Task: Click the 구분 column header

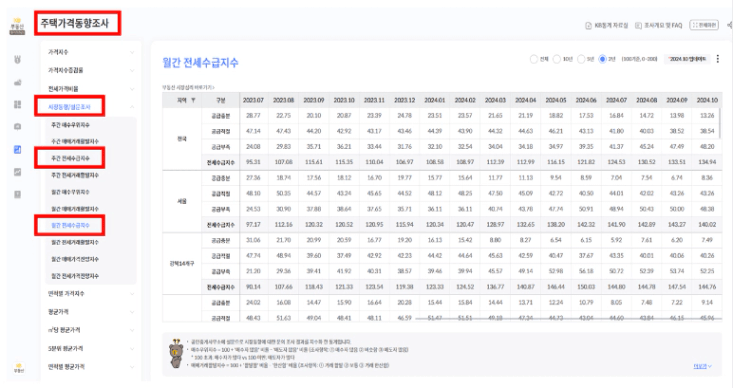Action: (x=220, y=101)
